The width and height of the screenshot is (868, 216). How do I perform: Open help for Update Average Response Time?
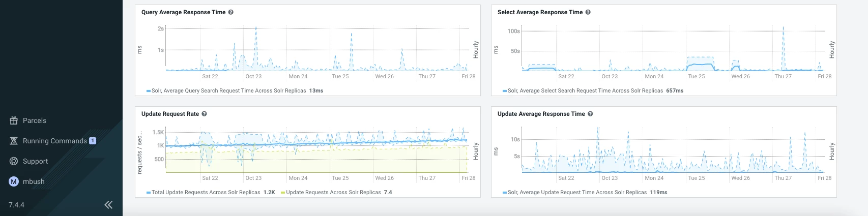(590, 114)
